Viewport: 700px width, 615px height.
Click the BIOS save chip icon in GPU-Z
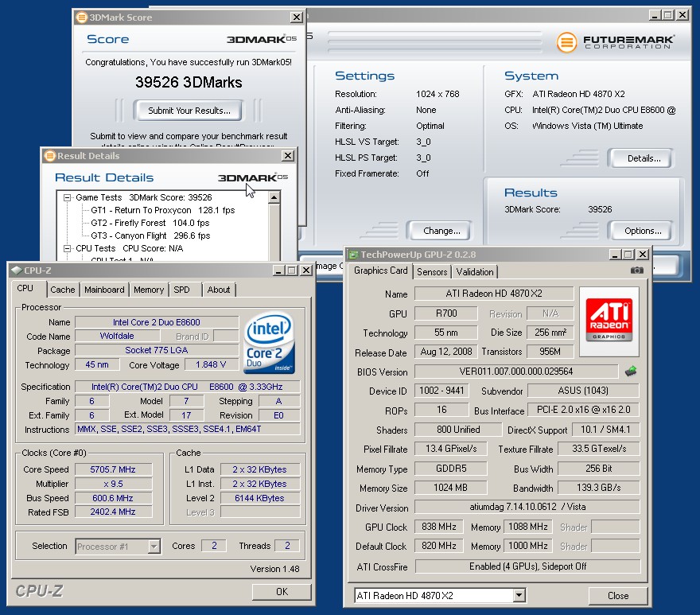point(631,371)
